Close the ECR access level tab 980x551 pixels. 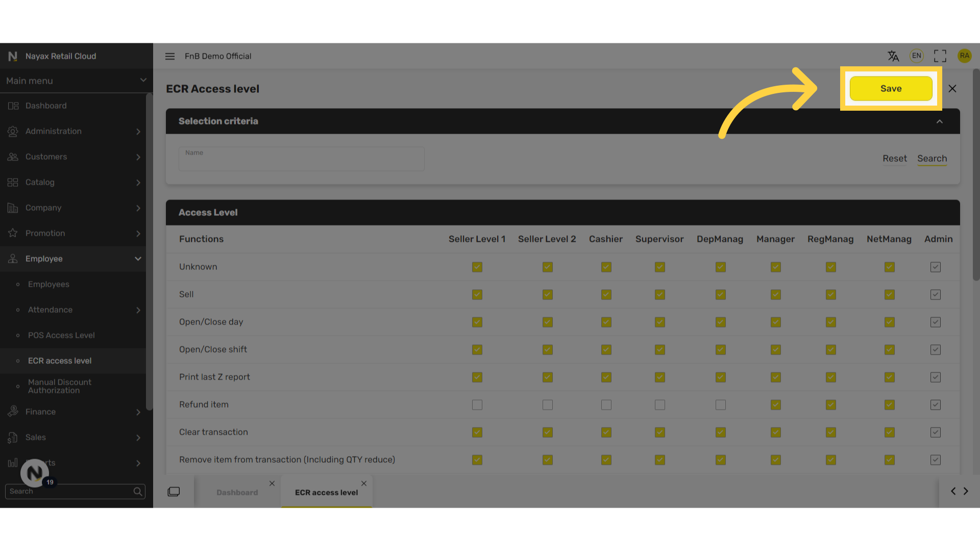pyautogui.click(x=364, y=483)
